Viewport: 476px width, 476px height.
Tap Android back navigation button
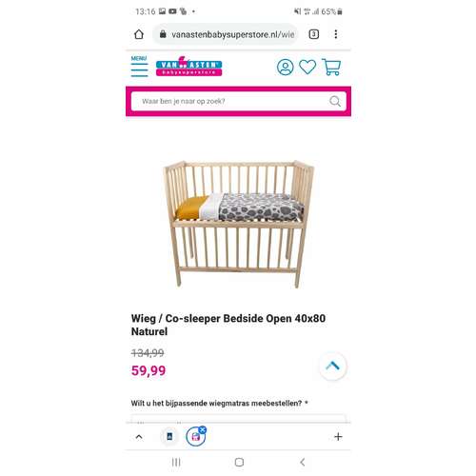pos(303,463)
